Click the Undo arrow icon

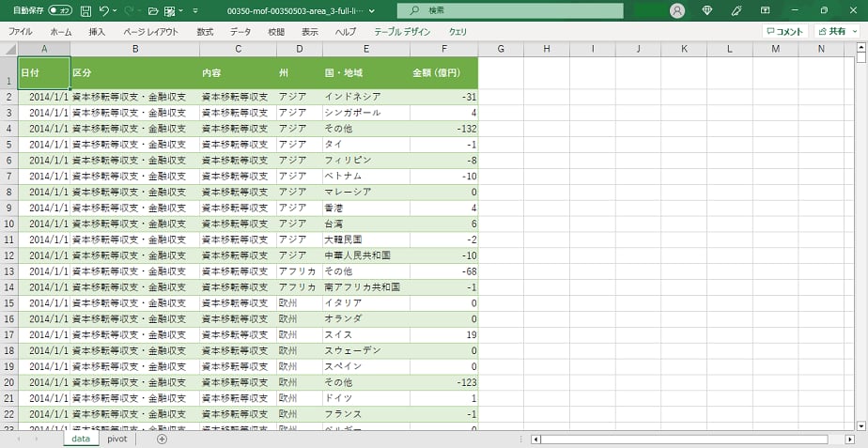(104, 10)
